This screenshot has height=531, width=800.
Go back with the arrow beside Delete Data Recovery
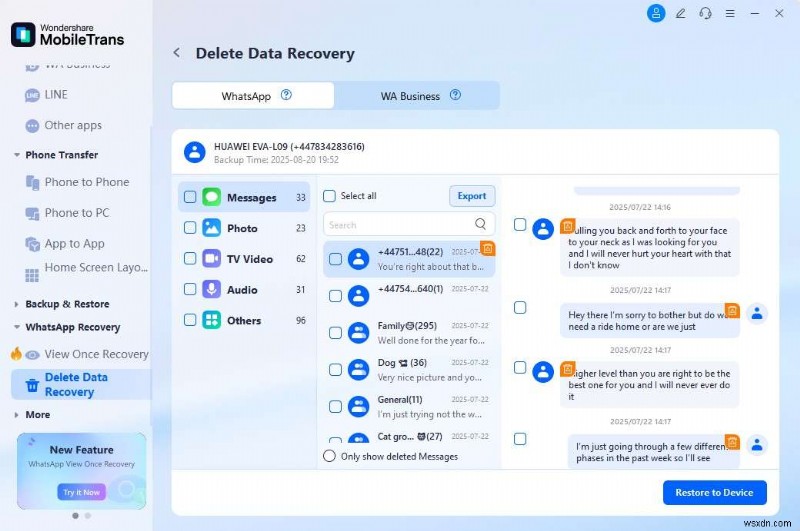(x=177, y=53)
